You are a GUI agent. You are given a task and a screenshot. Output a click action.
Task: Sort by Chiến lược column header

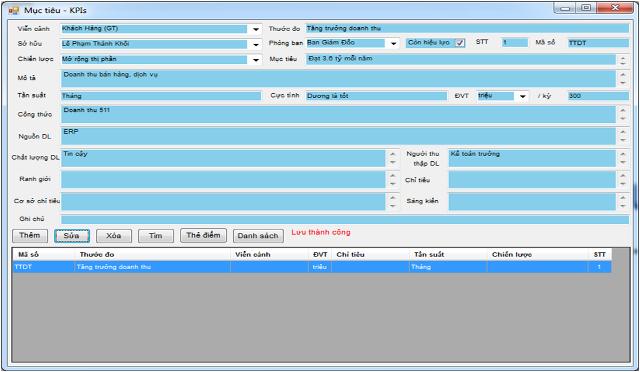(x=538, y=254)
